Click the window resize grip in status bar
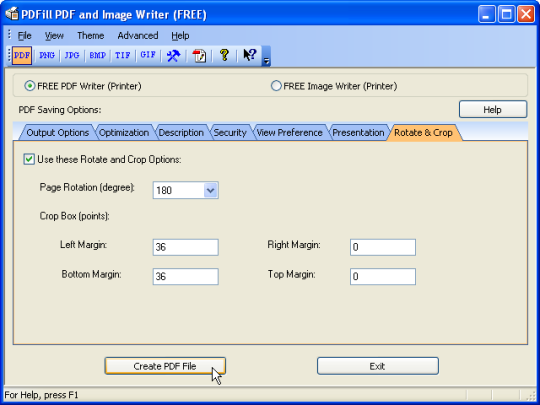The height and width of the screenshot is (405, 540). pos(532,395)
